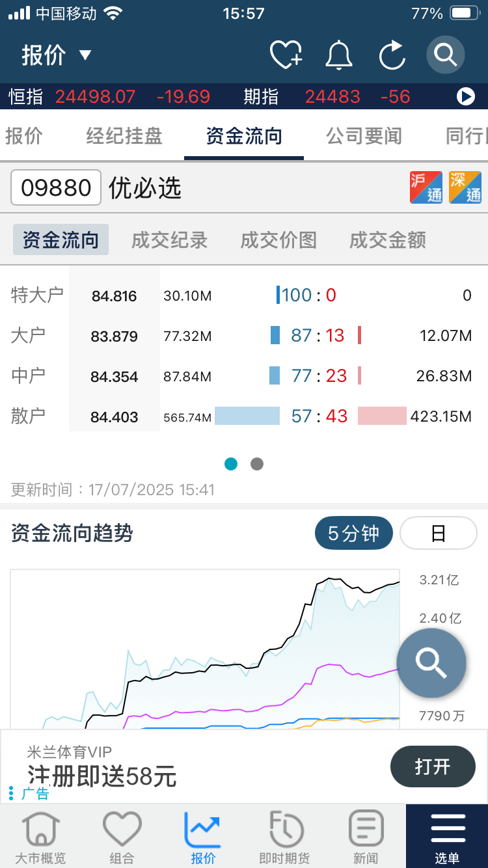Select the 5分钟 interval toggle
This screenshot has width=488, height=868.
pos(354,534)
